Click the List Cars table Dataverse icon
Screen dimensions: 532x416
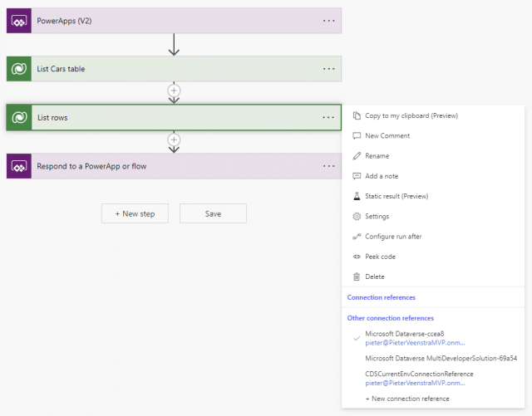click(x=19, y=69)
